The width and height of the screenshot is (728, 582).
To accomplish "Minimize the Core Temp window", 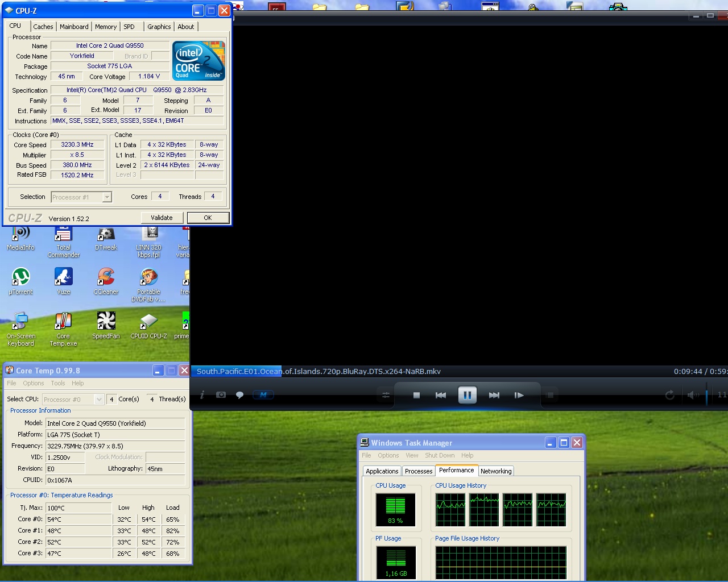I will pyautogui.click(x=158, y=371).
